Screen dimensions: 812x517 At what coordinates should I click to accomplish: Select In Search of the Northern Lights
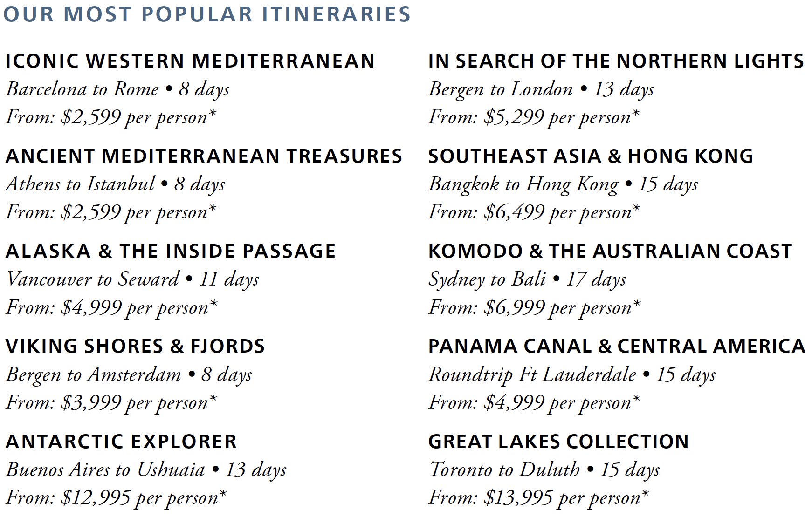[x=616, y=61]
